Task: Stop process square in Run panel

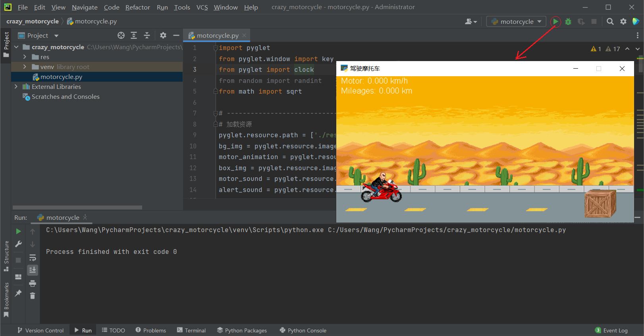Action: (18, 260)
